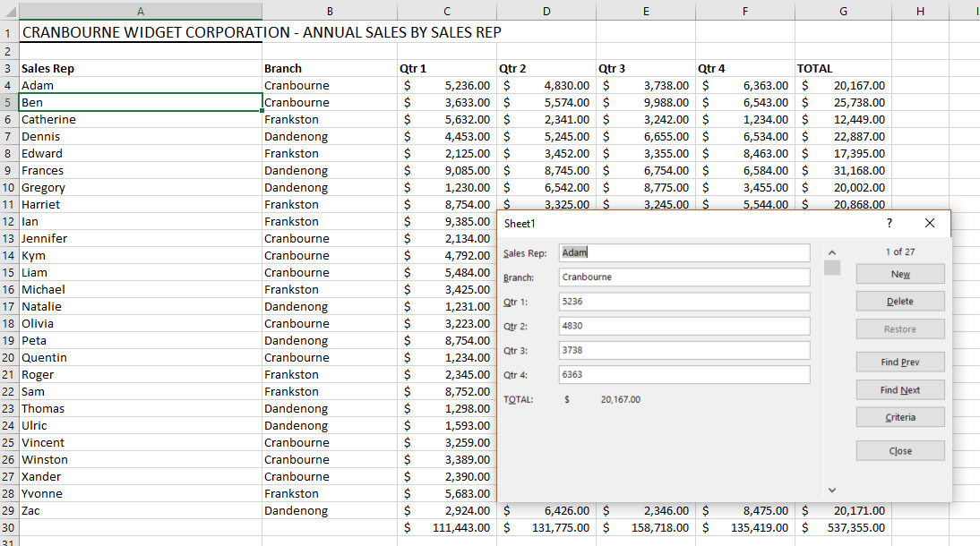Select the Qtr 1 value field

click(683, 301)
